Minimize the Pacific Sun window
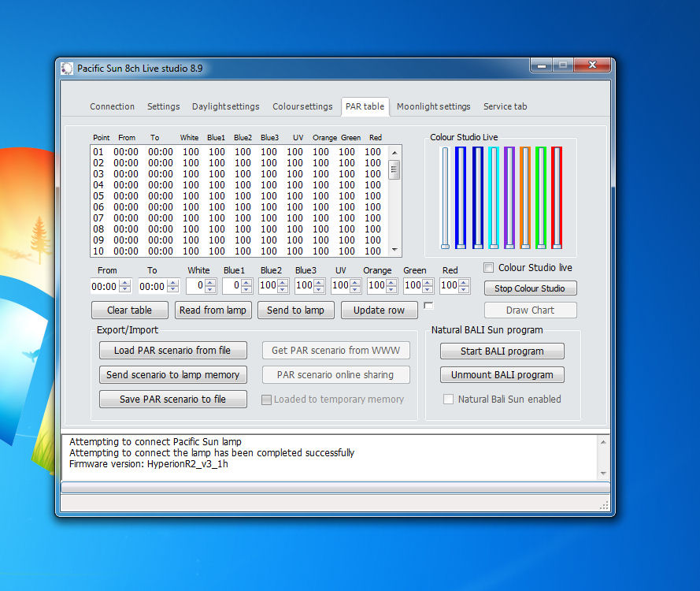 click(x=542, y=65)
